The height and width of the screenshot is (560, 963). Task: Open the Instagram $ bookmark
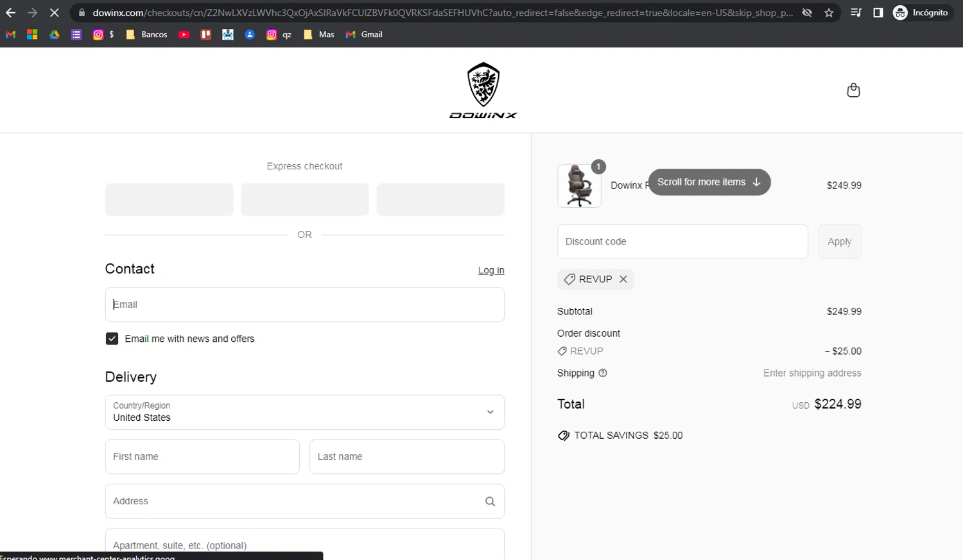pos(103,35)
